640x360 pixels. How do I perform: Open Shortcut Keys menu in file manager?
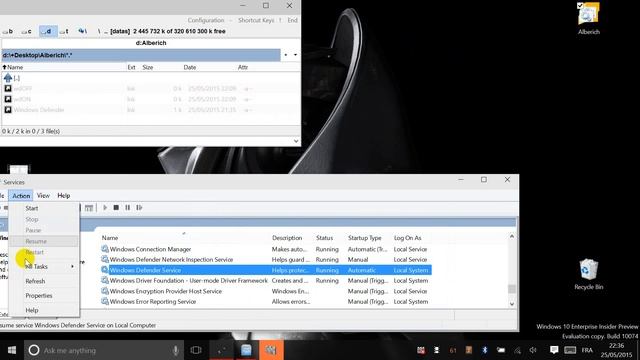click(x=256, y=20)
